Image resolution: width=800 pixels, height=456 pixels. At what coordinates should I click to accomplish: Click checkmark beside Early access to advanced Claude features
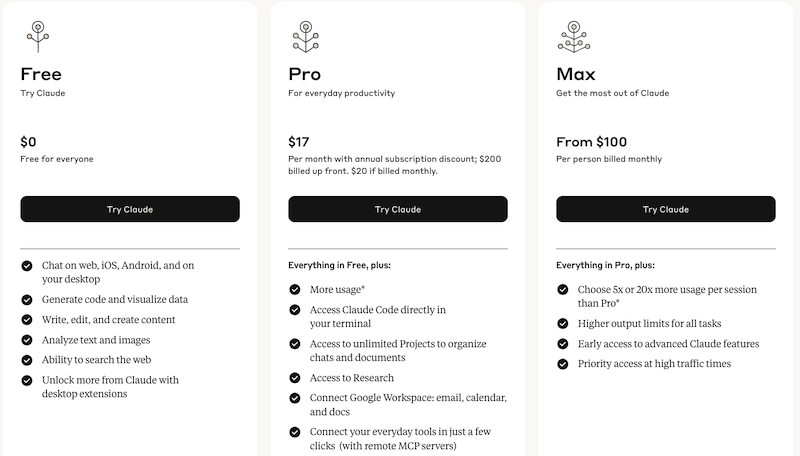click(x=563, y=344)
